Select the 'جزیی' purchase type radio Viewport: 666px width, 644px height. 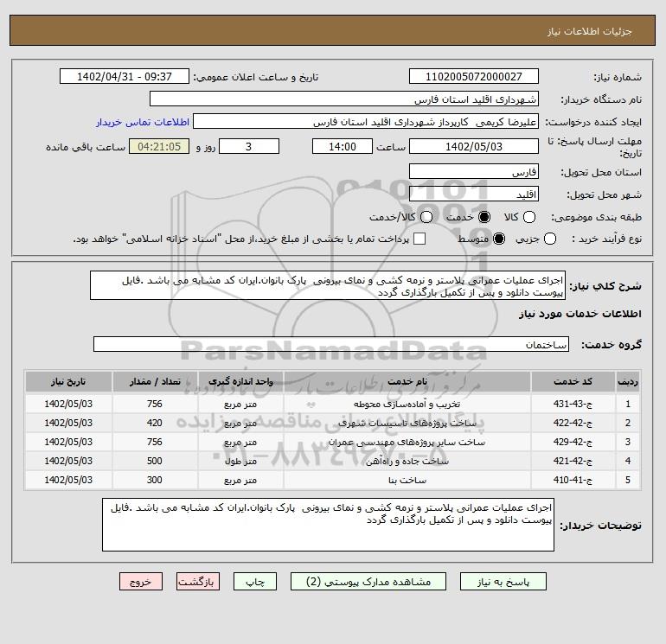coord(549,239)
